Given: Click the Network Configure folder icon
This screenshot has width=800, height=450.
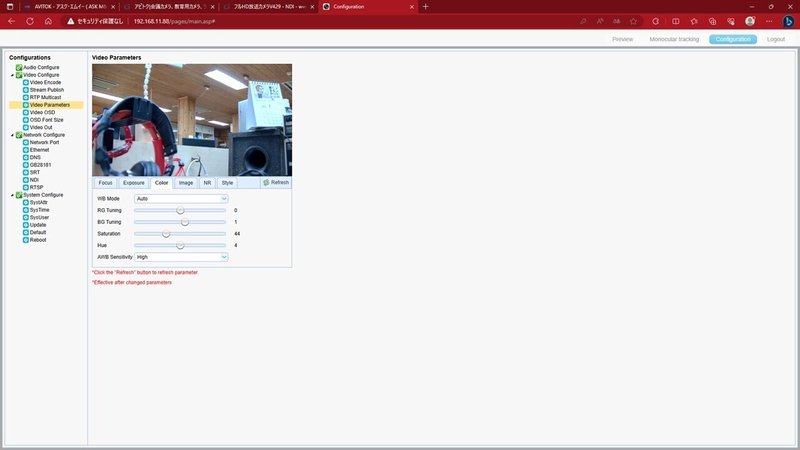Looking at the screenshot, I should click(x=19, y=135).
